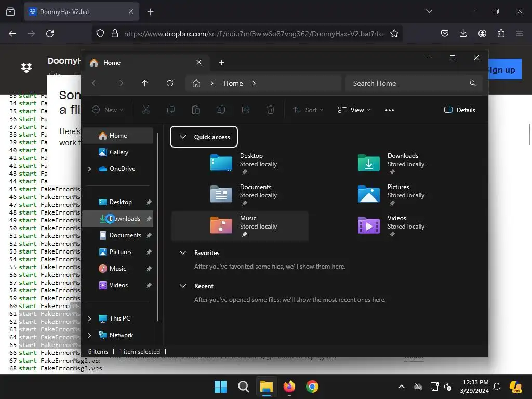Open taskbar Search
The image size is (532, 399).
[243, 387]
